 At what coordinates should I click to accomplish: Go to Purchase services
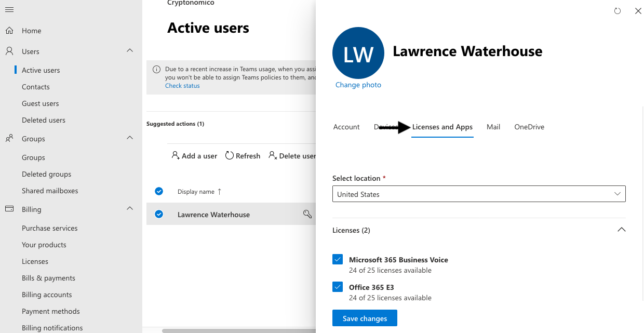50,228
